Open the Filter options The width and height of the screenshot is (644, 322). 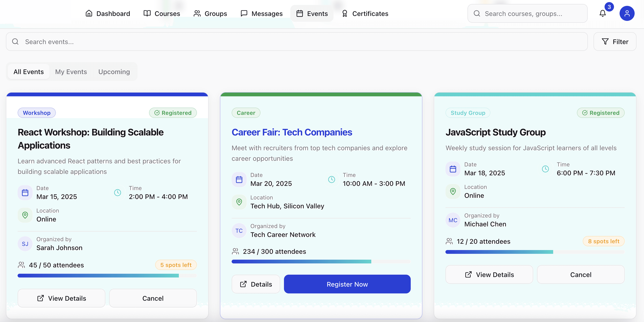click(x=615, y=42)
